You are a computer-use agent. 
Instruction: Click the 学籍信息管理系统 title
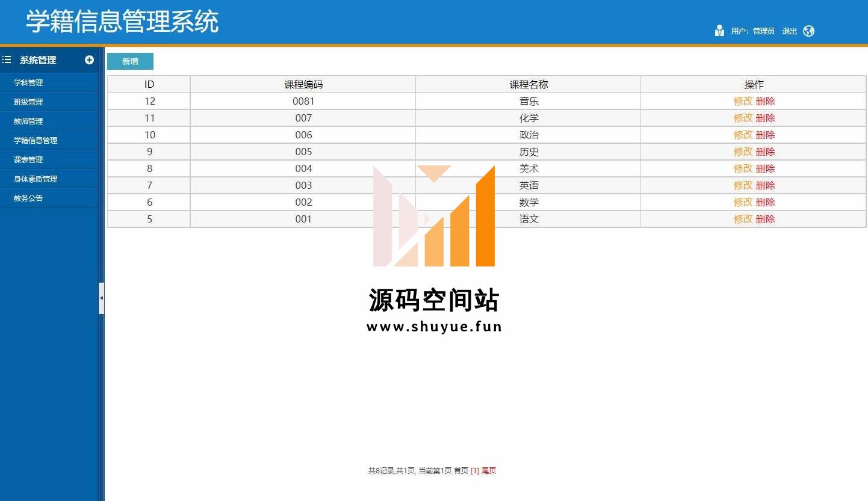[122, 21]
